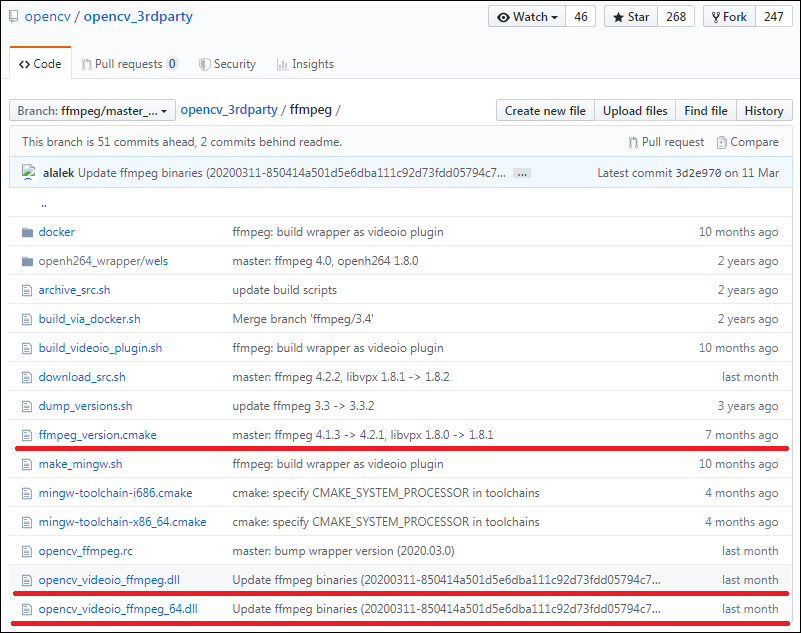Click the repository book icon beside opencv
The height and width of the screenshot is (633, 801).
point(13,15)
